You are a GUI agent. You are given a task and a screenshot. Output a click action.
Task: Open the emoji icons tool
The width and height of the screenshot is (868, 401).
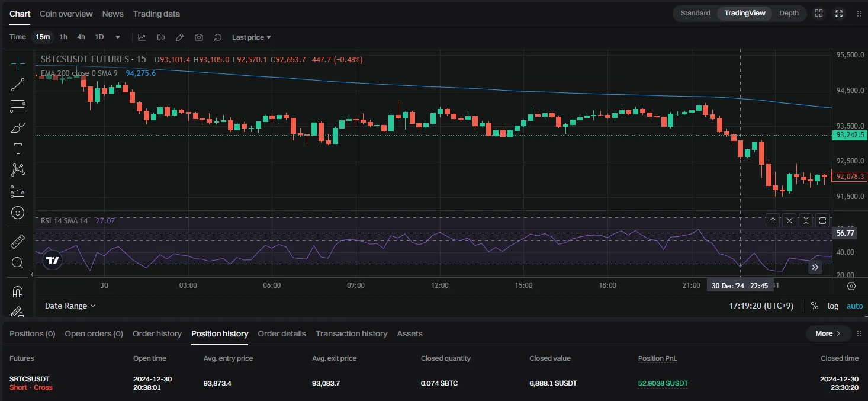pos(18,213)
